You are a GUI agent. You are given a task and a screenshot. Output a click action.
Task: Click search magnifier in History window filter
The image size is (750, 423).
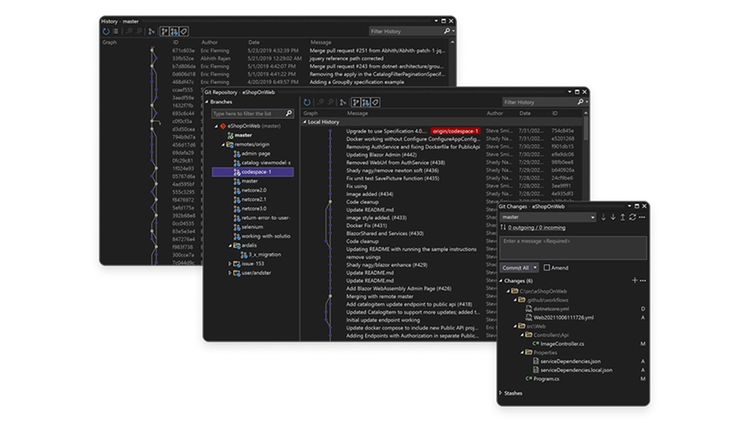point(447,31)
